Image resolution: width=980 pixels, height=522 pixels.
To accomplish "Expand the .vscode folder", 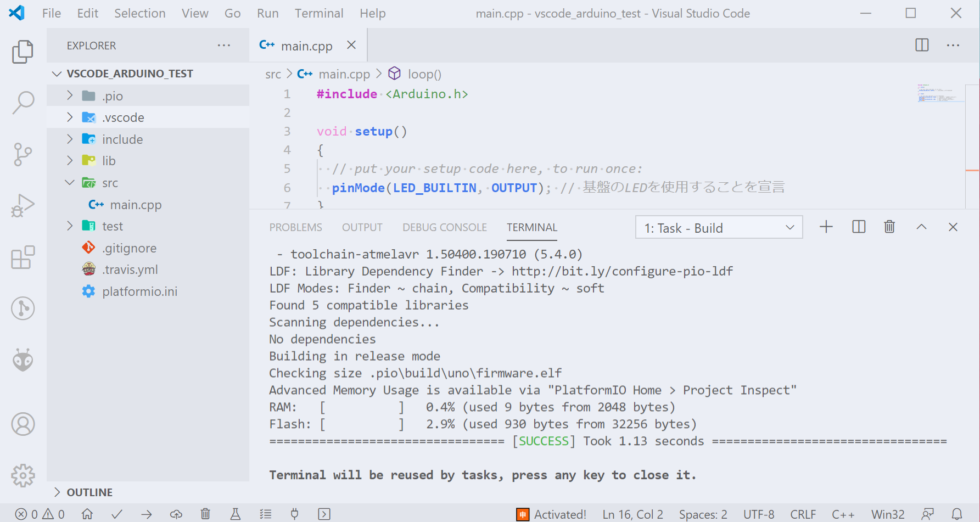I will tap(148, 117).
